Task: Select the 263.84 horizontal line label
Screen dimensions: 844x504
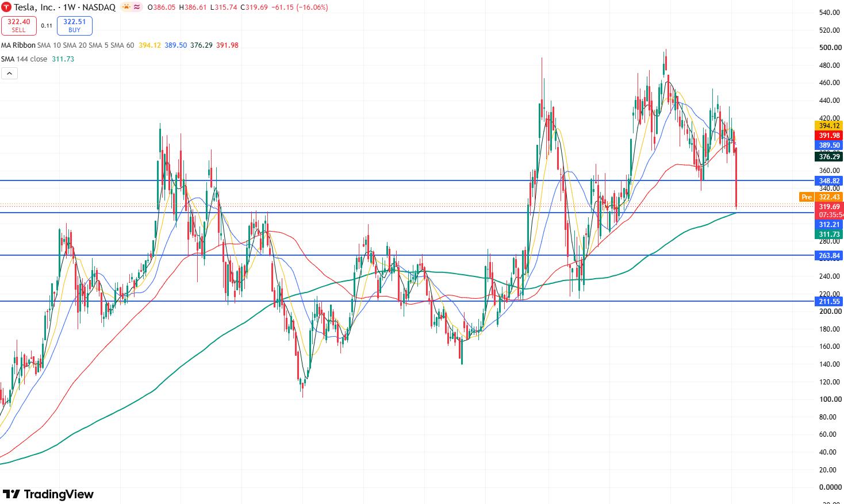Action: tap(829, 255)
